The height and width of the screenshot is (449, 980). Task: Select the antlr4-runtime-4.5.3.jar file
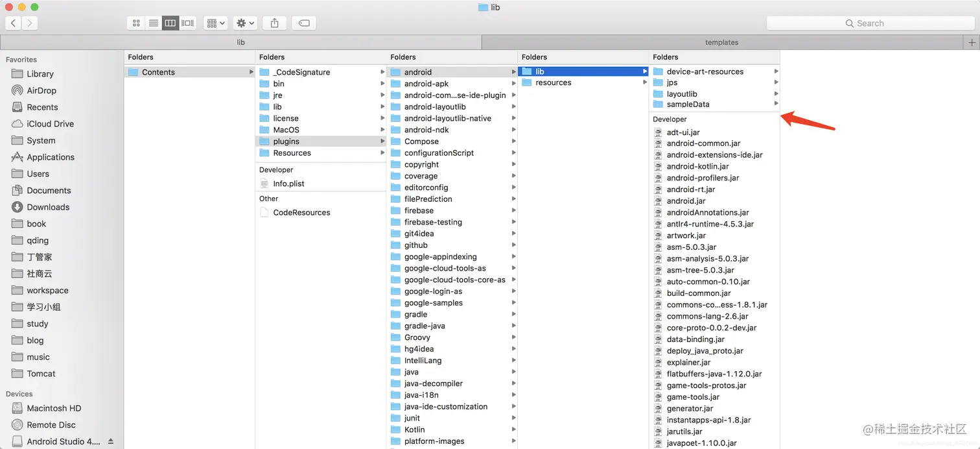tap(714, 224)
